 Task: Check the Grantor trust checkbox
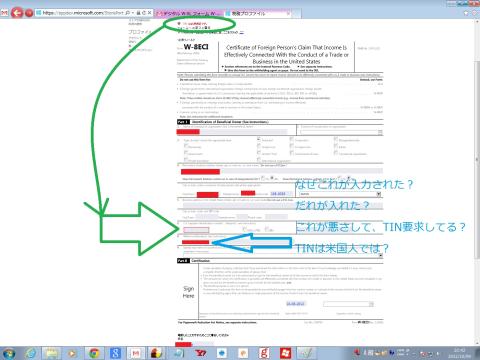coord(259,153)
